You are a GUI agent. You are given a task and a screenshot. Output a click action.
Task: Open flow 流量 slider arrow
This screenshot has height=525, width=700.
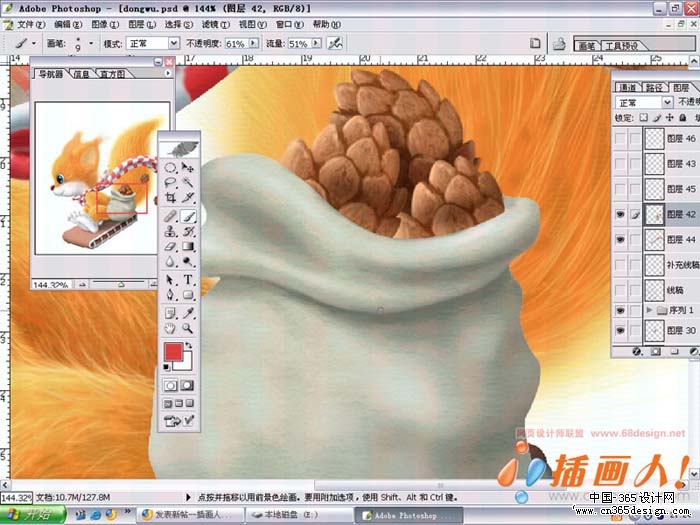point(317,43)
